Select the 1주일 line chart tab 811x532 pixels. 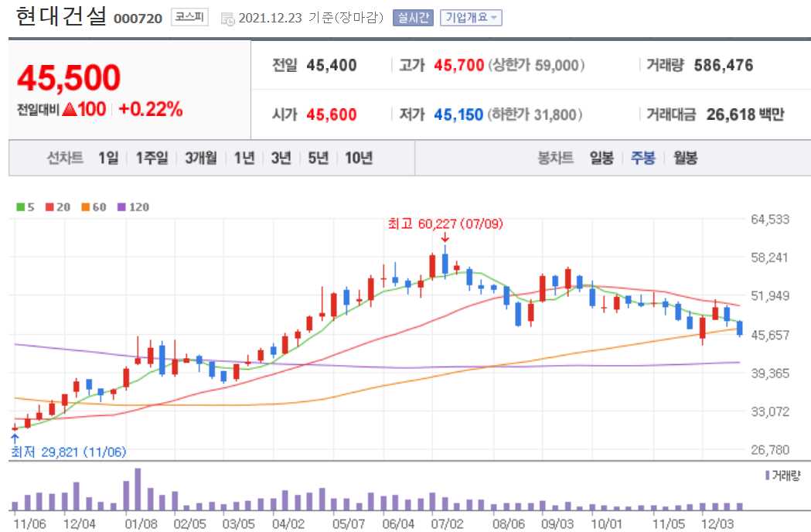(152, 157)
